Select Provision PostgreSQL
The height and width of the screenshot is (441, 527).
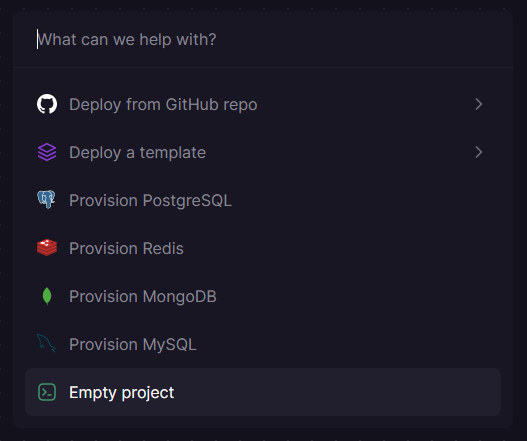(263, 200)
